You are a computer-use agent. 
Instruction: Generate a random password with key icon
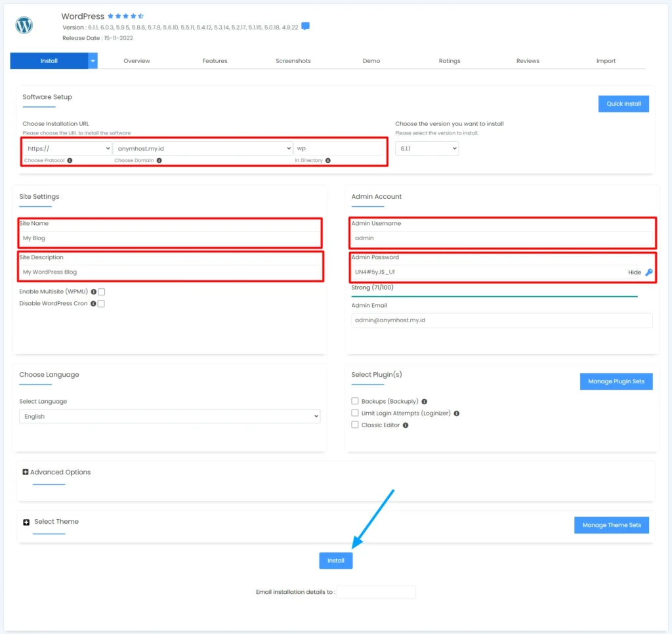(x=649, y=272)
